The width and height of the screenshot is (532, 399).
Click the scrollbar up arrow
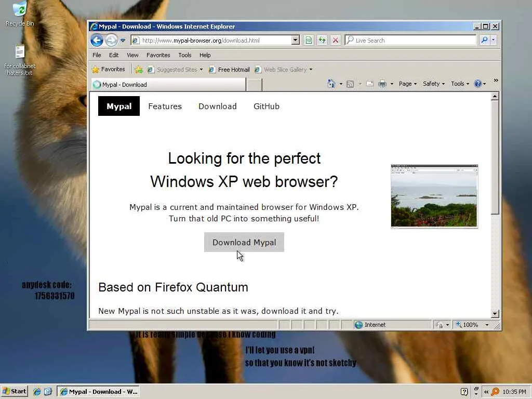[x=495, y=97]
